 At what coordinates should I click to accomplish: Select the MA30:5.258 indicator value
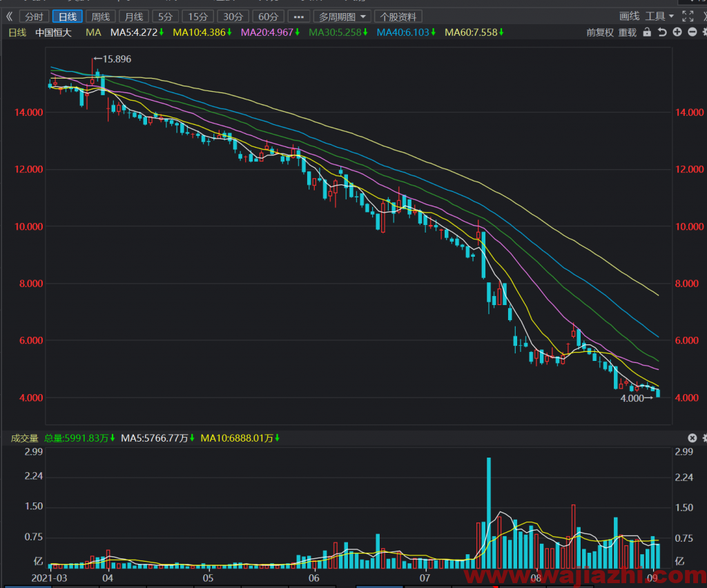tap(338, 32)
